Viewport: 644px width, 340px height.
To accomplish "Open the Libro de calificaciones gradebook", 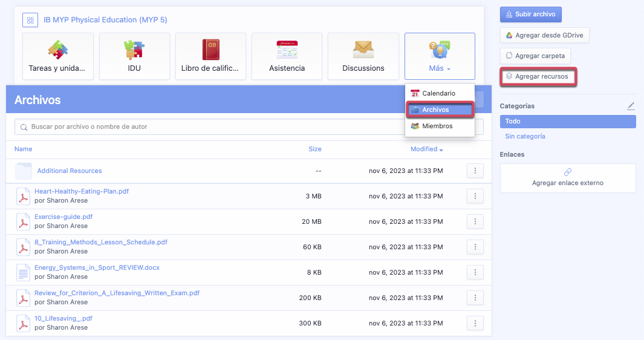I will tap(210, 56).
